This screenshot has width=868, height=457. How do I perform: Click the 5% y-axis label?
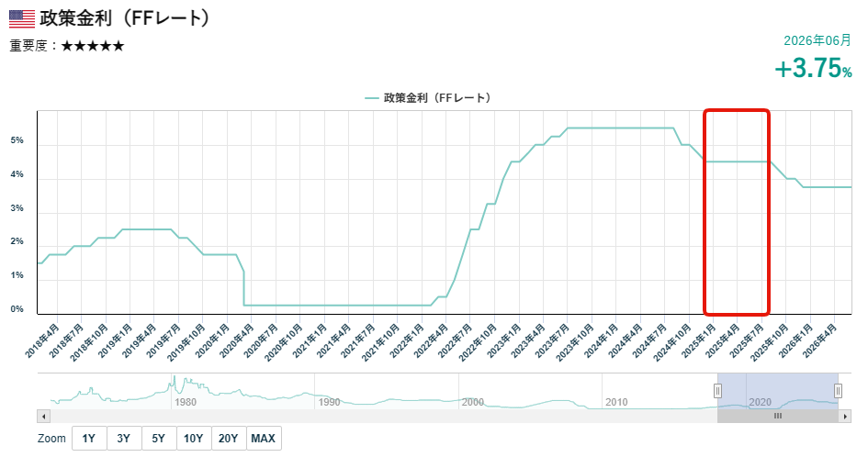pos(17,140)
